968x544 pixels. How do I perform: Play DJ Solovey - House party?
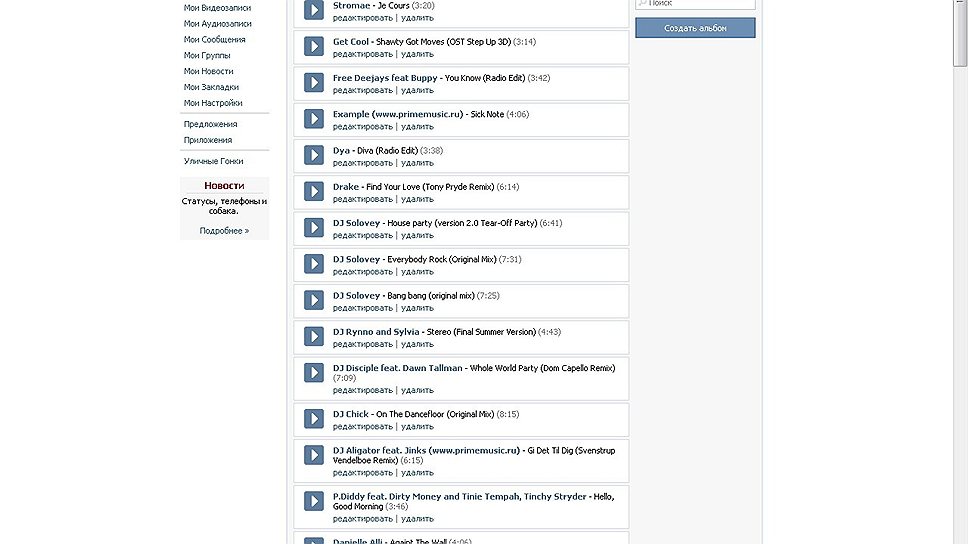314,228
